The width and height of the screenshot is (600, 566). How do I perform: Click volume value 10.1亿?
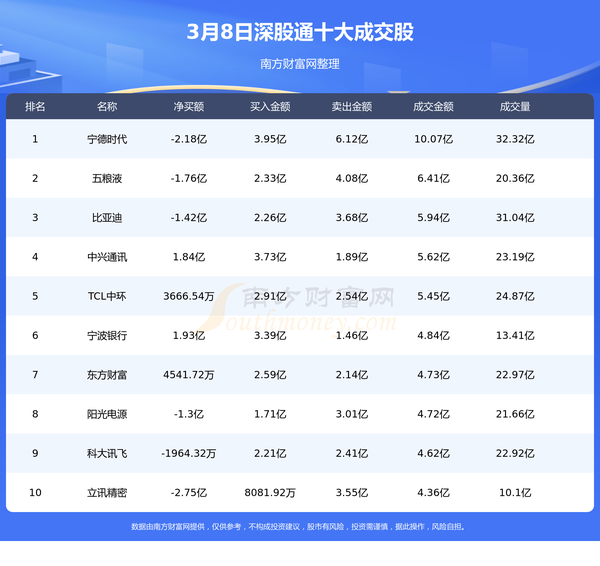(515, 493)
